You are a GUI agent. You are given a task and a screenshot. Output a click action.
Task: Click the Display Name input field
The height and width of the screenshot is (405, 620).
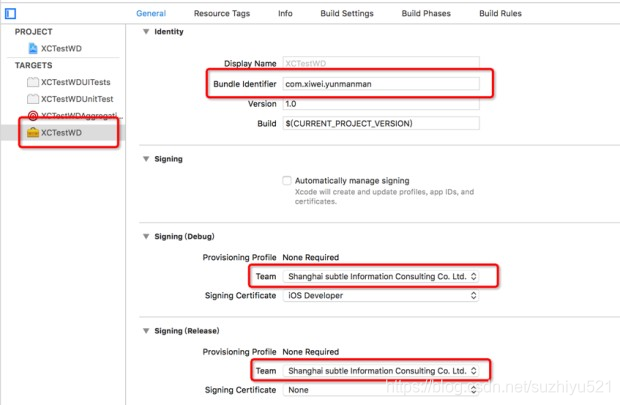(381, 63)
